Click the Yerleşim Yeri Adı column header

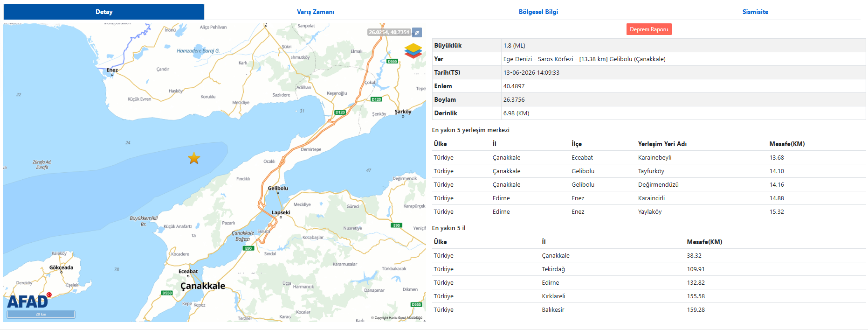click(662, 144)
